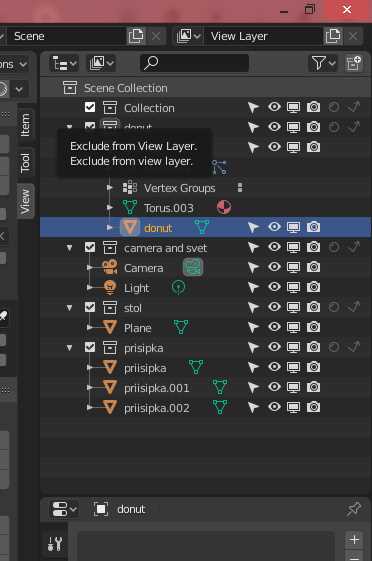Collapse the camera and svet collection

click(69, 248)
